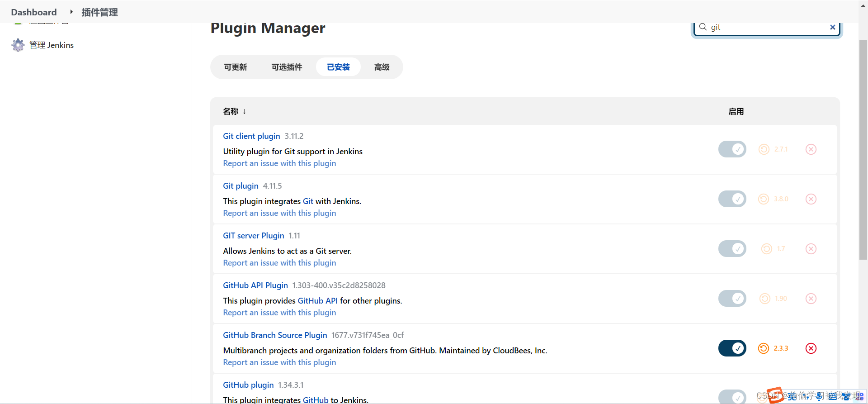Downgrade Git plugin to 3.8.0
The image size is (868, 404).
coord(774,199)
